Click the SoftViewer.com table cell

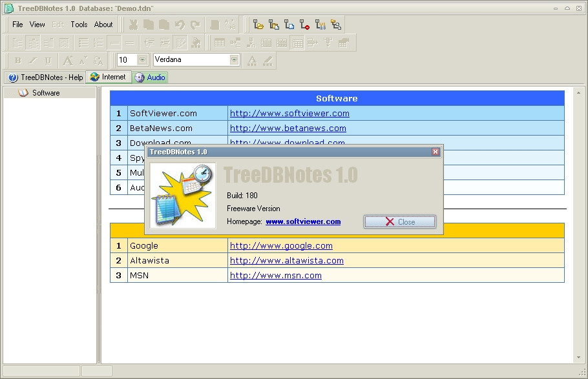pyautogui.click(x=178, y=113)
